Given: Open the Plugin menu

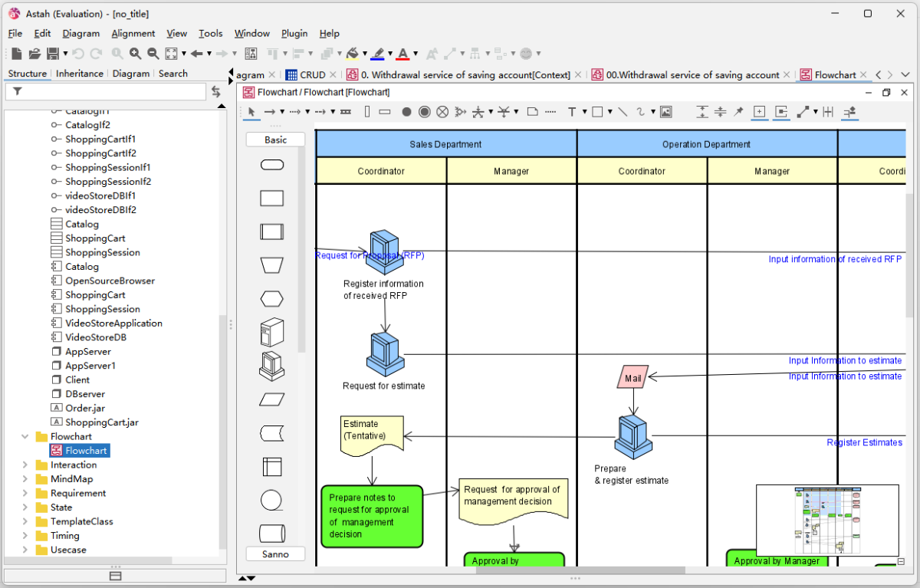Looking at the screenshot, I should pos(294,34).
